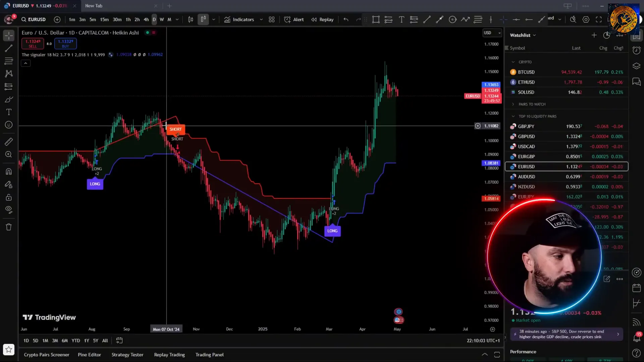644x362 pixels.
Task: Open quick search lightning icon
Action: coord(573,19)
